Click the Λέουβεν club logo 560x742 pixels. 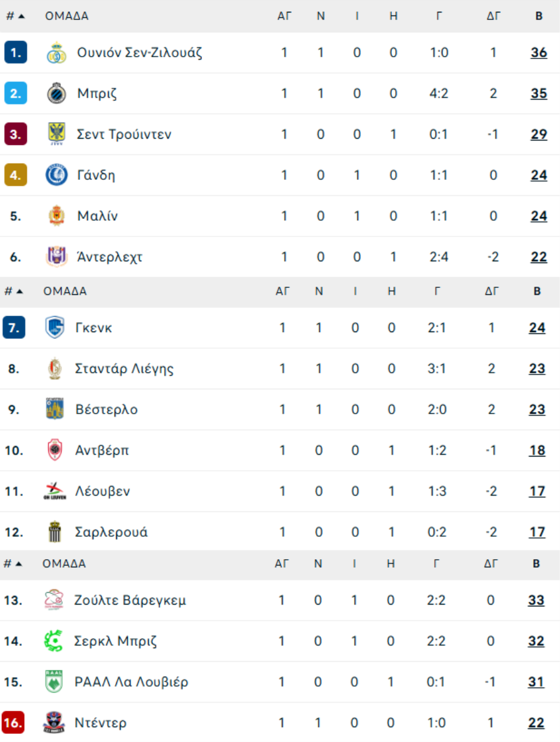tap(55, 491)
